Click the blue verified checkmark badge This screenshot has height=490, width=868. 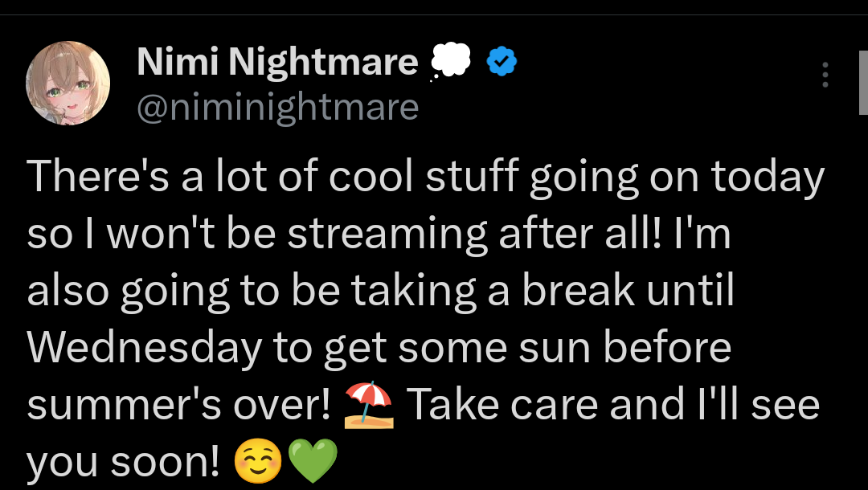coord(502,62)
